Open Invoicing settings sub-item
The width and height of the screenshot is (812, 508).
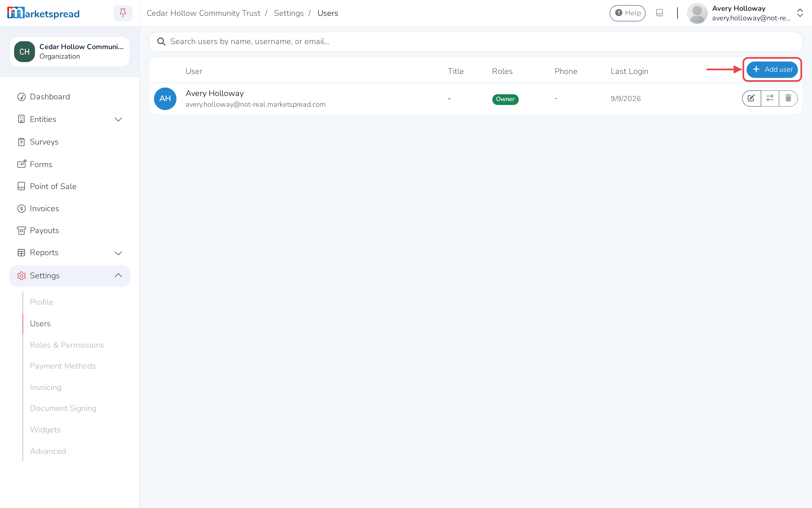tap(46, 387)
